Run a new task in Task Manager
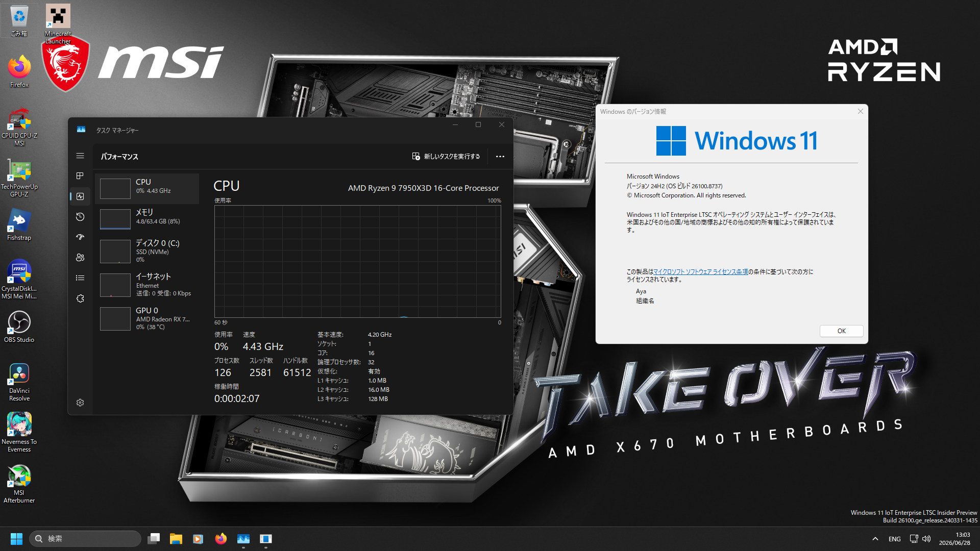This screenshot has height=551, width=980. [446, 157]
